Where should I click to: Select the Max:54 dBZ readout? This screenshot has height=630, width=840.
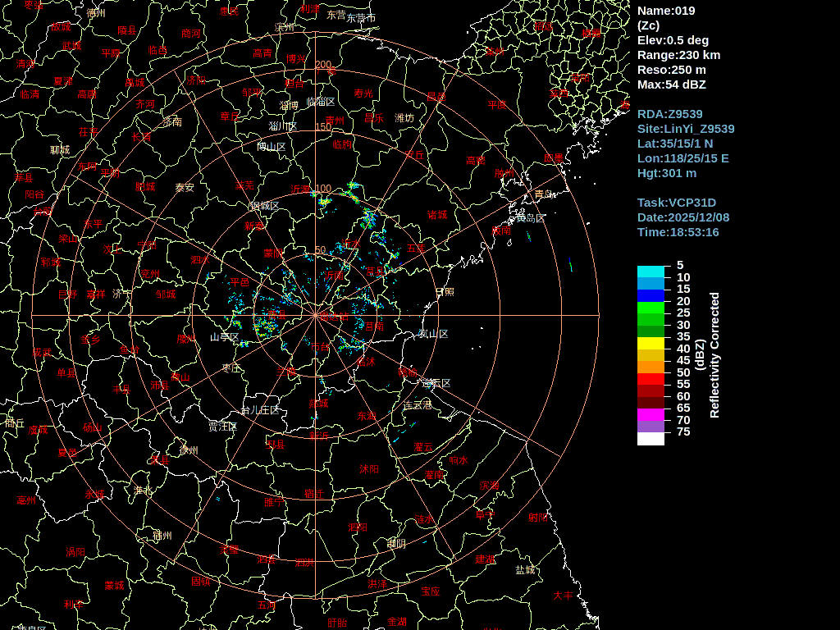[671, 84]
